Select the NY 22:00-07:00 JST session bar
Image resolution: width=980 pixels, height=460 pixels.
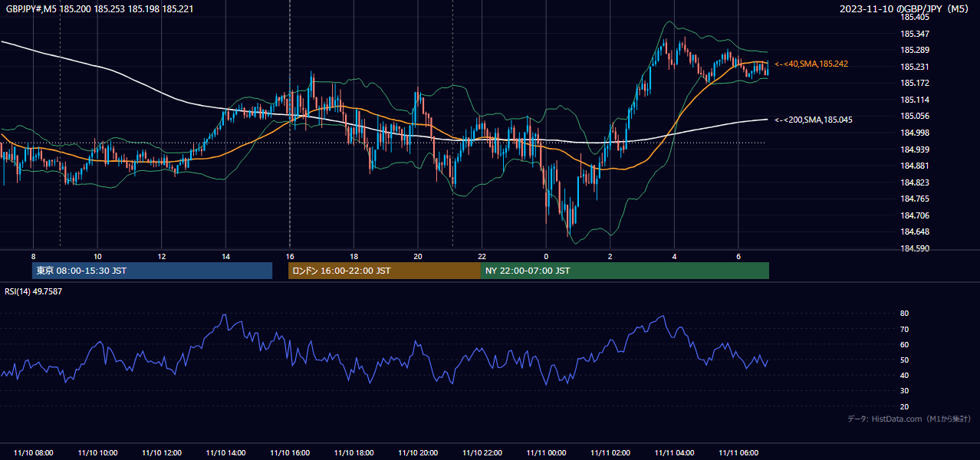[625, 271]
